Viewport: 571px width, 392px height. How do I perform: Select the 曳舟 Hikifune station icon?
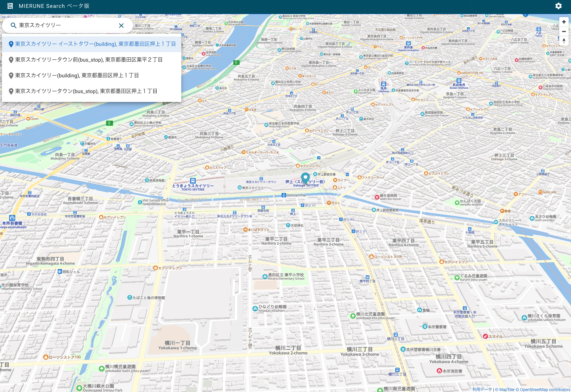point(384,84)
